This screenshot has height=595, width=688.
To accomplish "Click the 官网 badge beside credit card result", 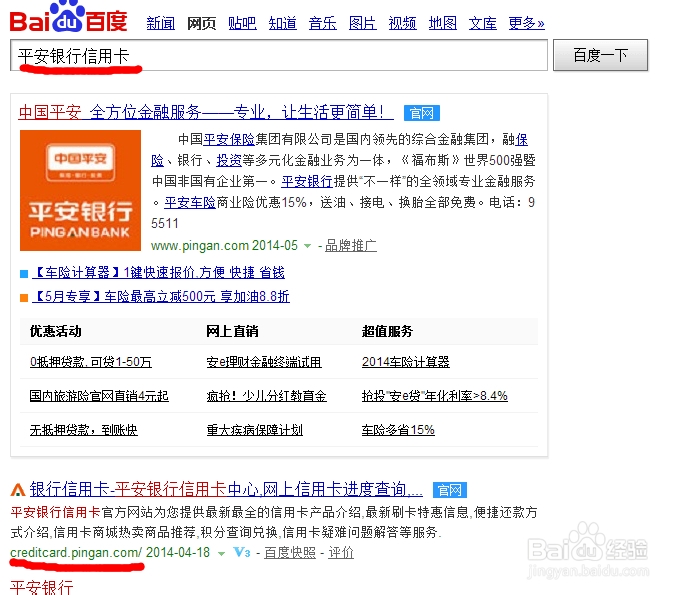I will click(450, 490).
